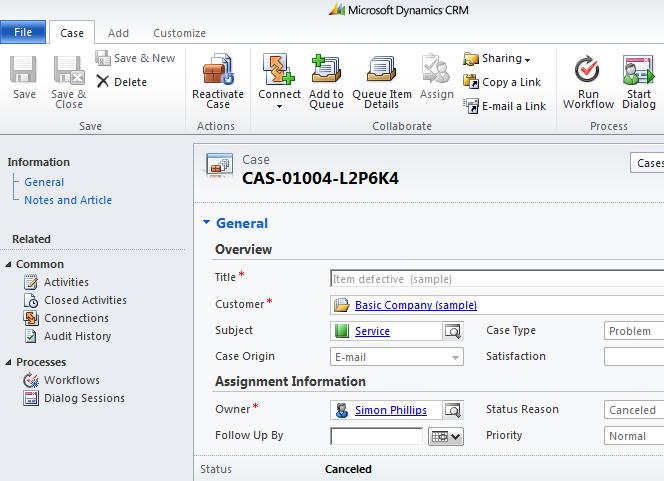
Task: Click the Assignment Information heading
Action: (x=290, y=381)
